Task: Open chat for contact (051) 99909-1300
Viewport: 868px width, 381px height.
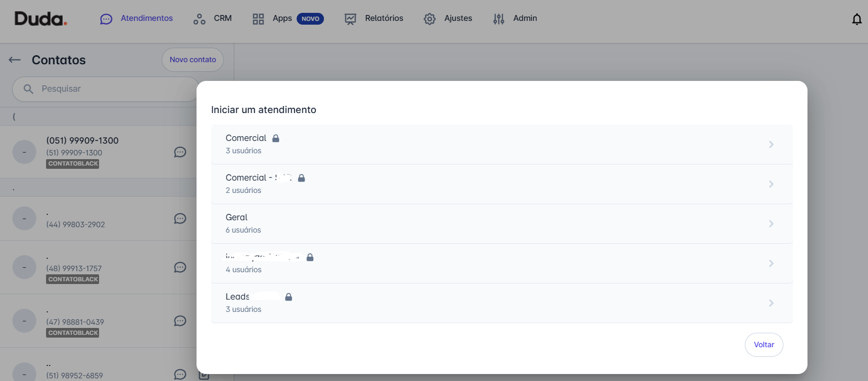Action: click(x=180, y=152)
